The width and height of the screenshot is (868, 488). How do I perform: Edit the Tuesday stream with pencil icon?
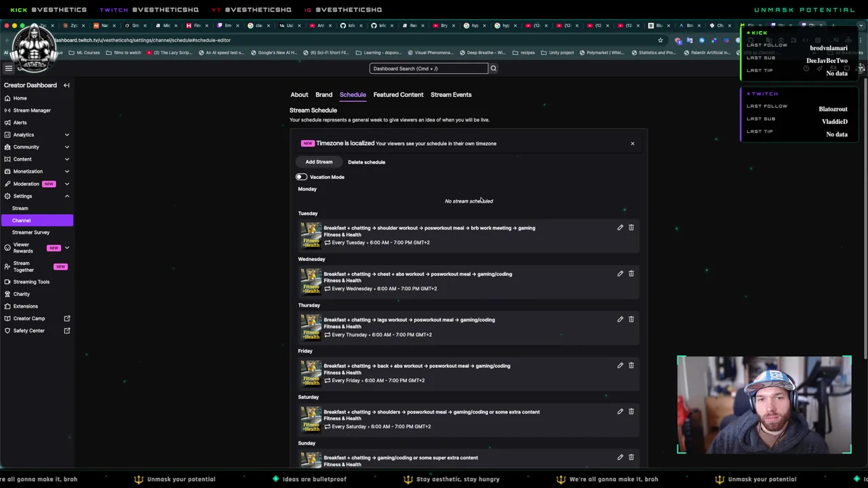coord(620,228)
